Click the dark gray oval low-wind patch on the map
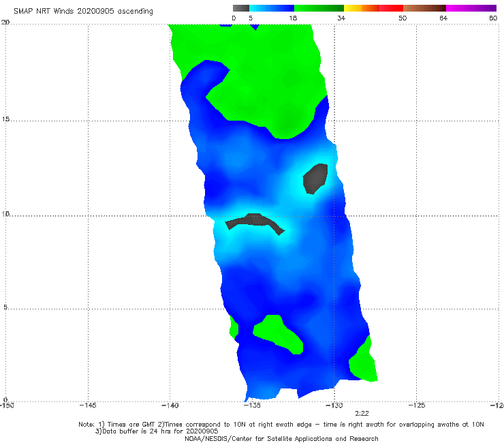 315,179
